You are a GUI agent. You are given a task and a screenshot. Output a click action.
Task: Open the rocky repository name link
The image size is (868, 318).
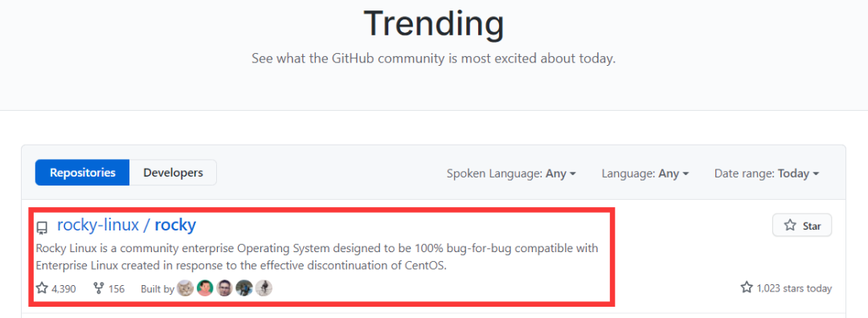175,225
